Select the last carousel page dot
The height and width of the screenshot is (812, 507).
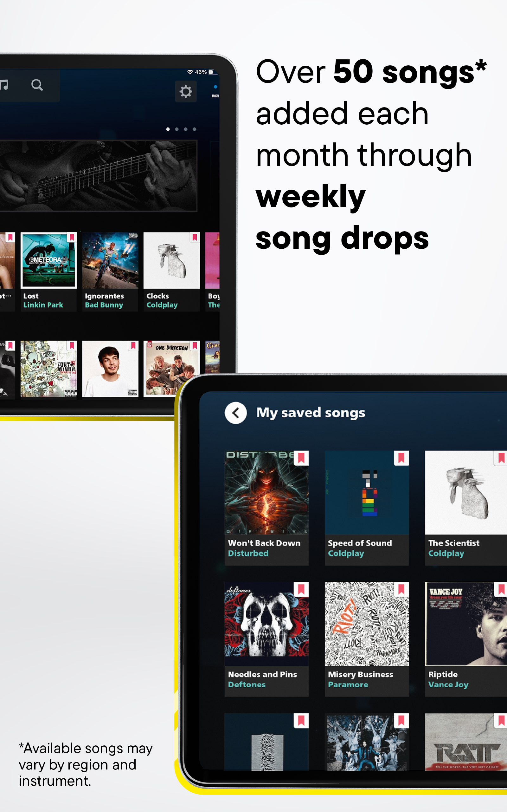[195, 129]
